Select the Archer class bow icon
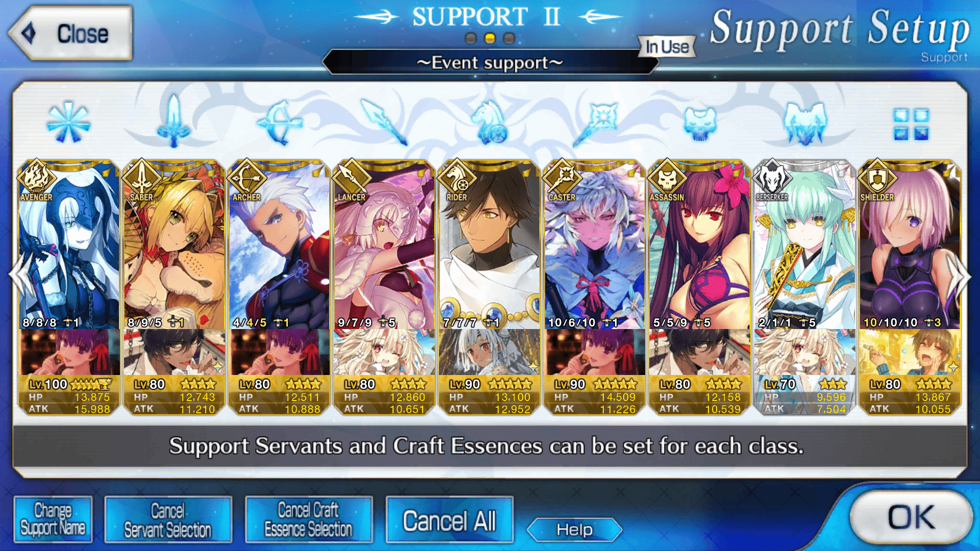 [280, 122]
